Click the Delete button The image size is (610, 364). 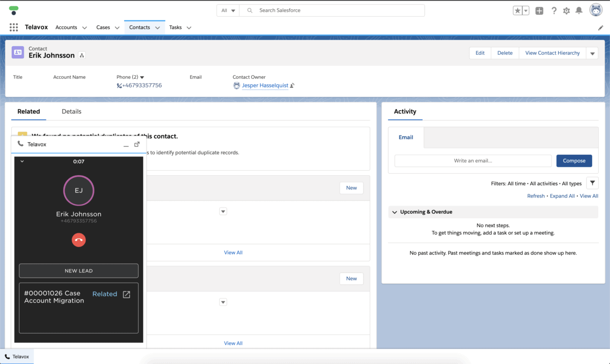505,53
